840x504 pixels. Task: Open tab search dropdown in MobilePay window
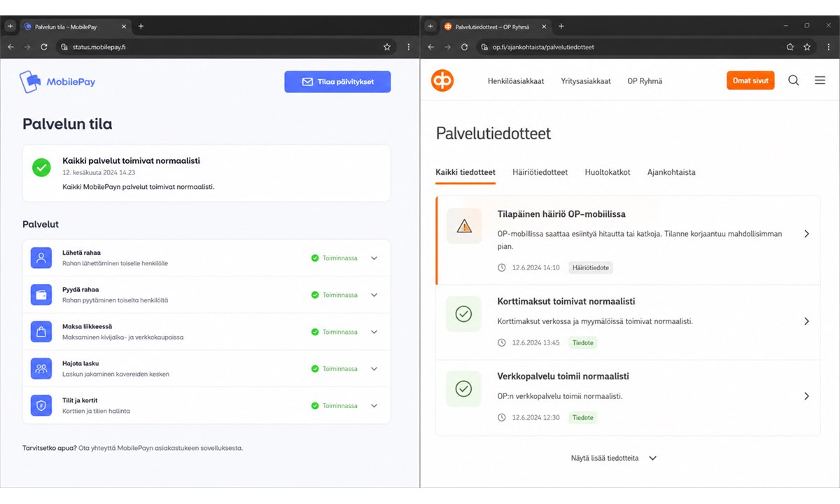tap(10, 26)
